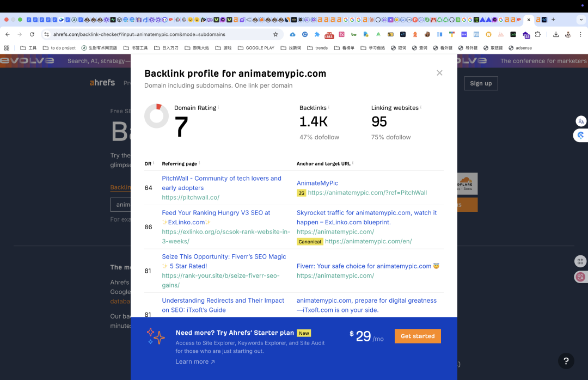Click the cloud extension icon in toolbar
This screenshot has width=588, height=380.
pos(292,34)
